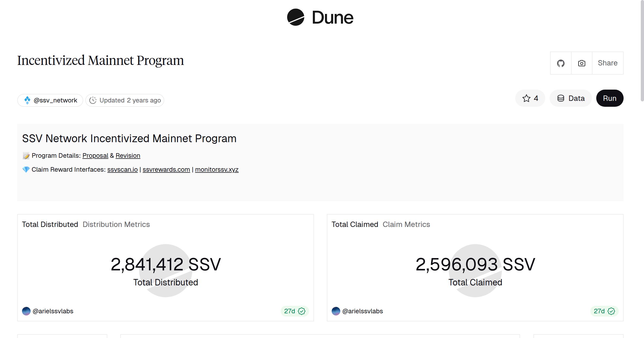This screenshot has width=644, height=338.
Task: Visit the ssvrewards.com link
Action: [x=166, y=170]
